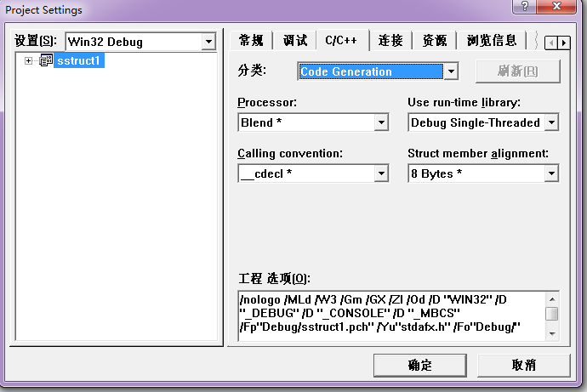Click the 确定 button
The width and height of the screenshot is (587, 392).
420,365
